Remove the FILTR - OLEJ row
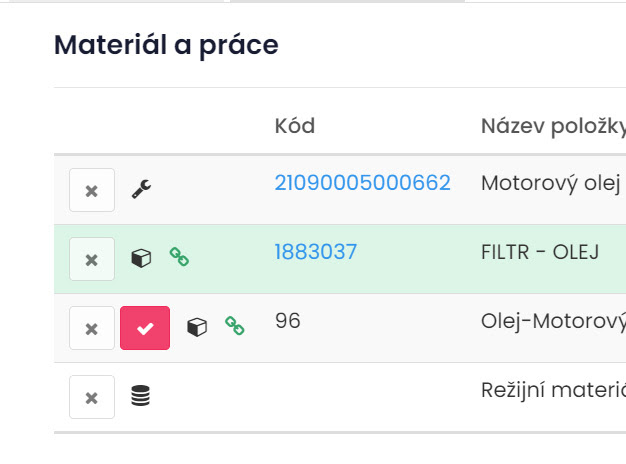Screen dimensions: 626x464 [92, 259]
